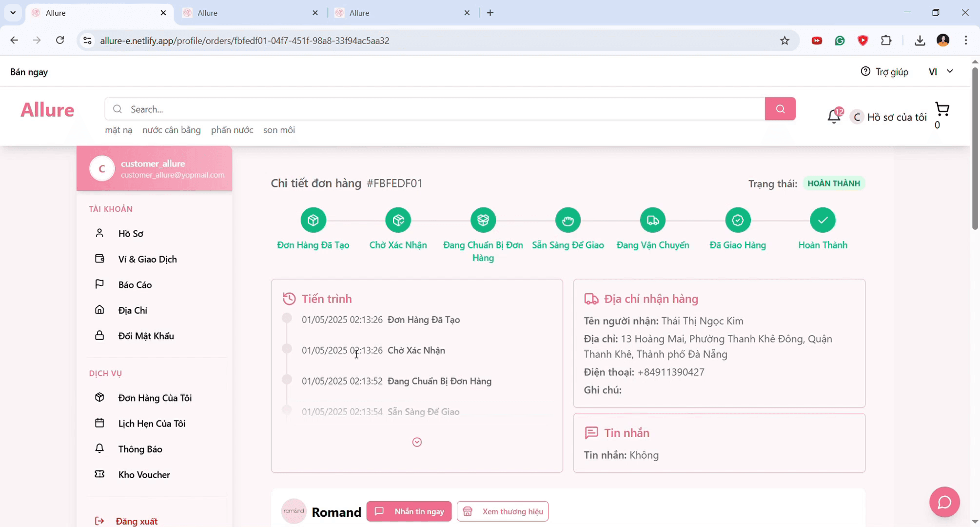Switch to the second Allure browser tab
This screenshot has height=527, width=980.
coord(249,13)
